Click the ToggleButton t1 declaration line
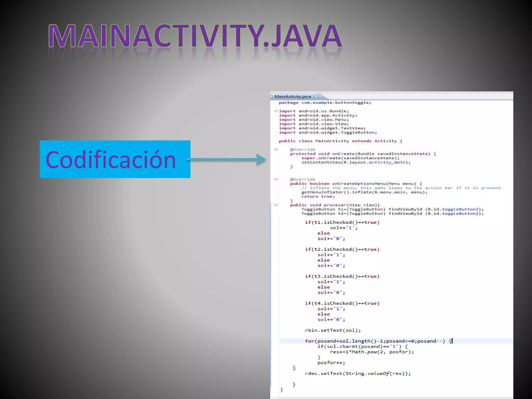 pos(393,209)
